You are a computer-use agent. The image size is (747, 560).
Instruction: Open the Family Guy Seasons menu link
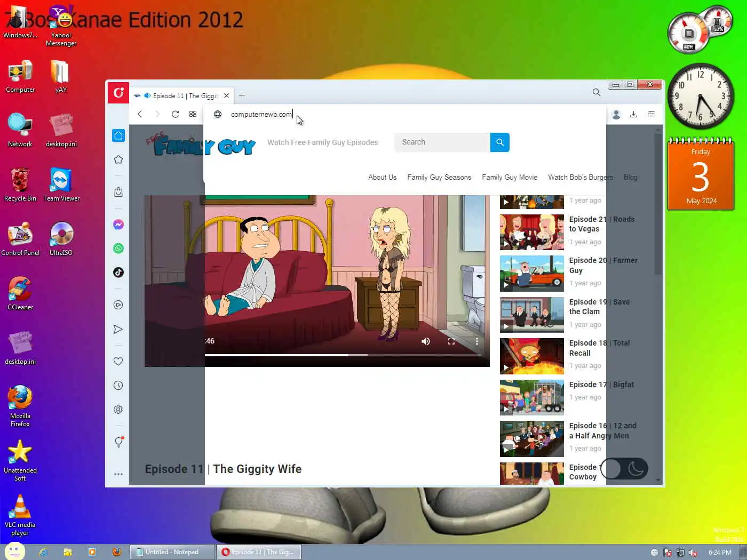coord(439,177)
